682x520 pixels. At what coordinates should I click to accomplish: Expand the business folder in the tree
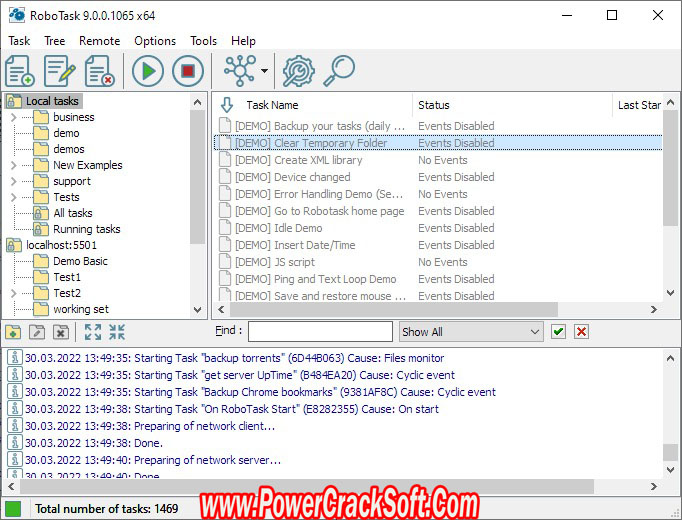coord(13,117)
